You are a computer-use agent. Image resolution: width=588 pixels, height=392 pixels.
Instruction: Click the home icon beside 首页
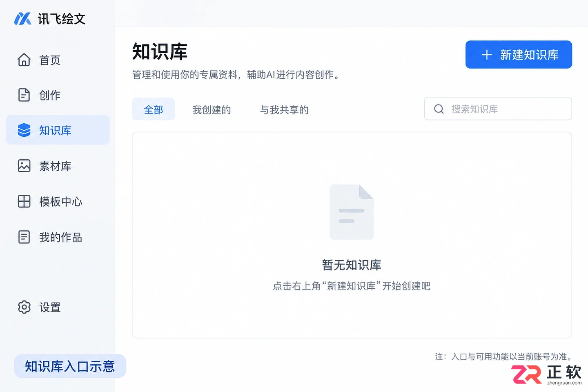click(x=24, y=60)
